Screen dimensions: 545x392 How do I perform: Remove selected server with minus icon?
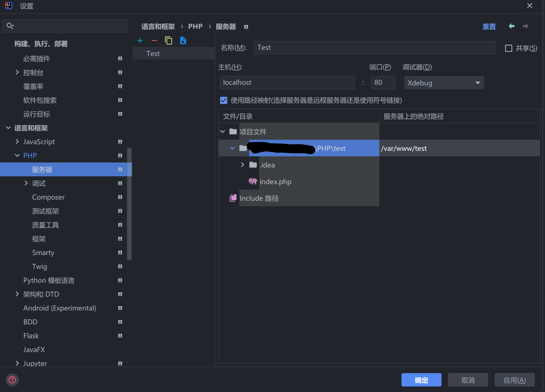[x=154, y=41]
